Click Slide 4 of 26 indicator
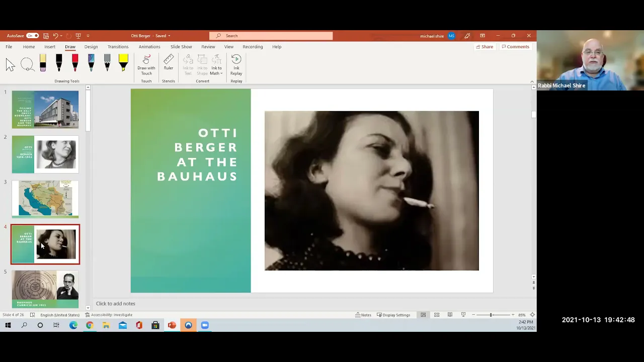644x362 pixels. pyautogui.click(x=13, y=315)
